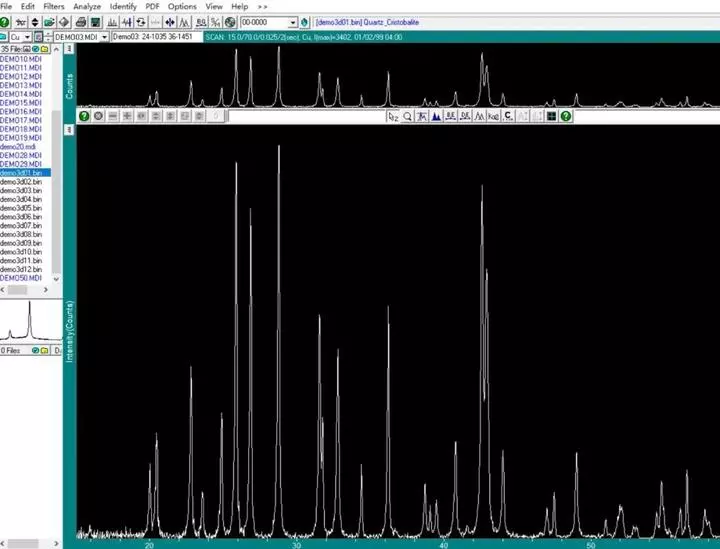The image size is (720, 549).
Task: Expand the DEMO03.MDI file dropdown
Action: pyautogui.click(x=104, y=37)
